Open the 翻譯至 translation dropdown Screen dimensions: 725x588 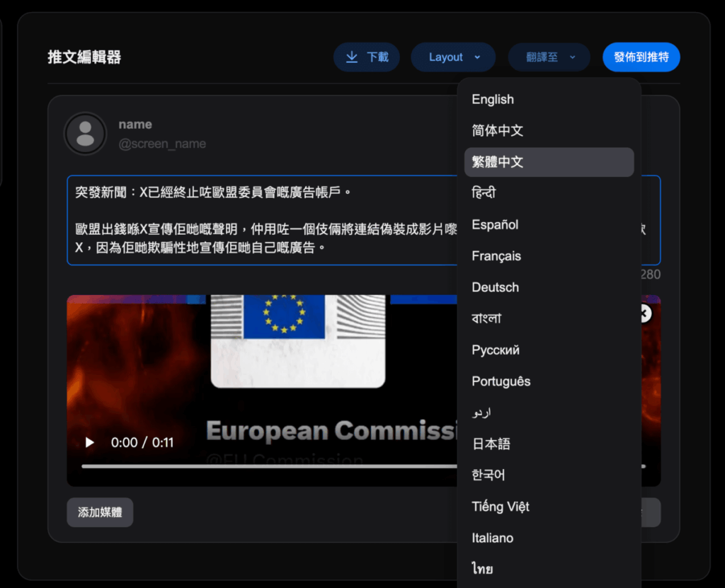(549, 57)
